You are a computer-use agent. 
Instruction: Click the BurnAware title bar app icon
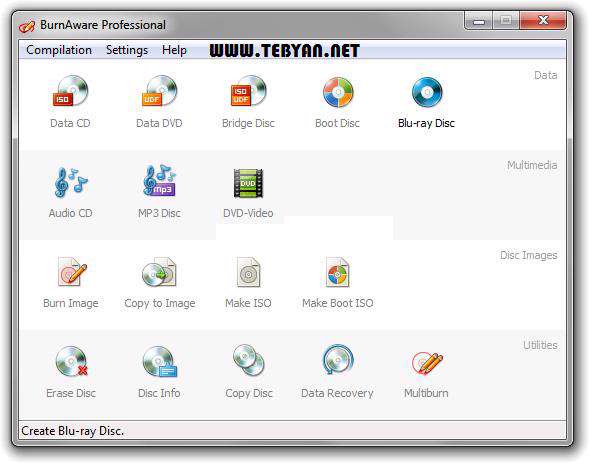tap(27, 26)
